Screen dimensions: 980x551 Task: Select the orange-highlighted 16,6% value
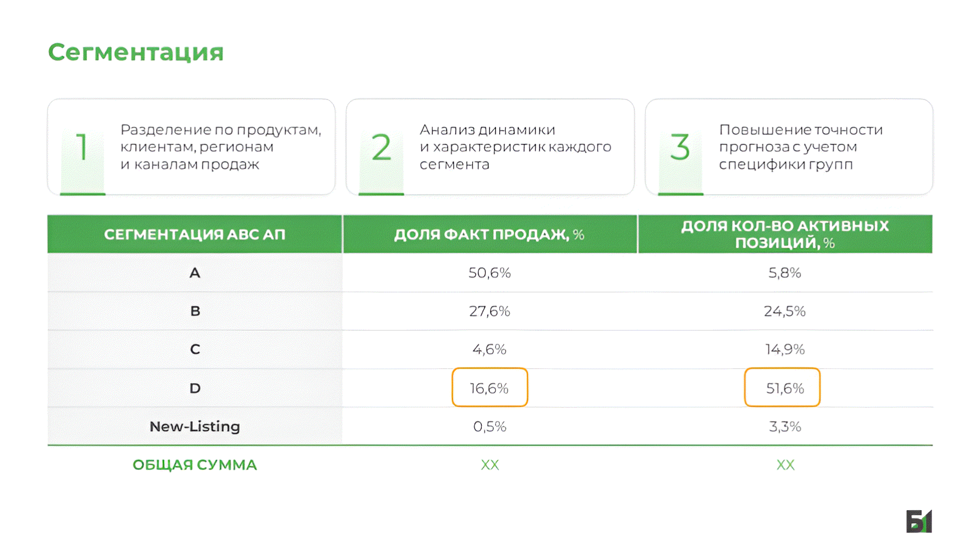click(x=489, y=388)
